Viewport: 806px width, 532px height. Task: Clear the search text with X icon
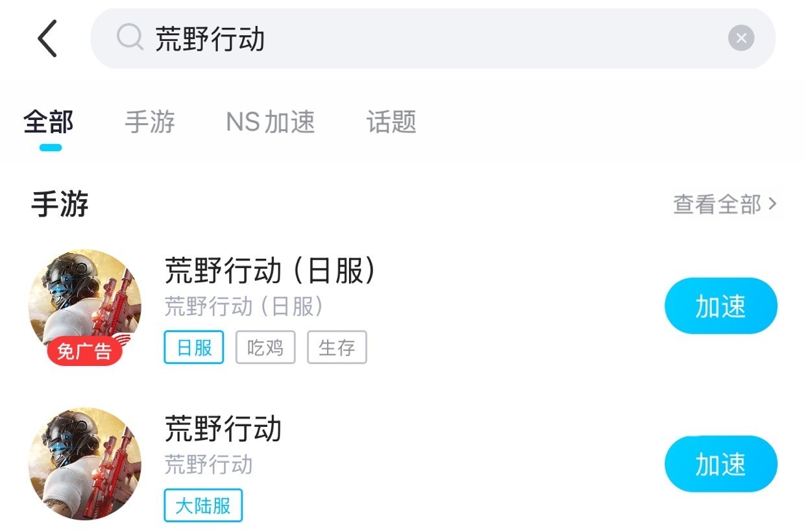click(x=740, y=38)
